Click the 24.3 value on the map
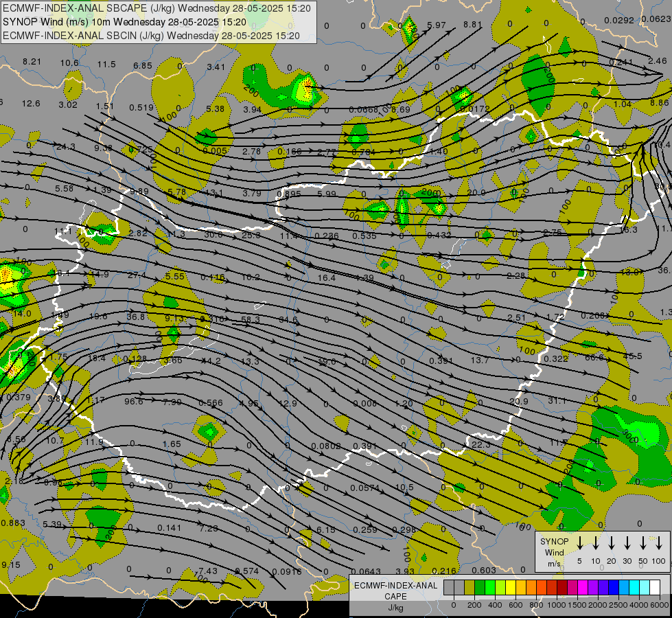 66,147
